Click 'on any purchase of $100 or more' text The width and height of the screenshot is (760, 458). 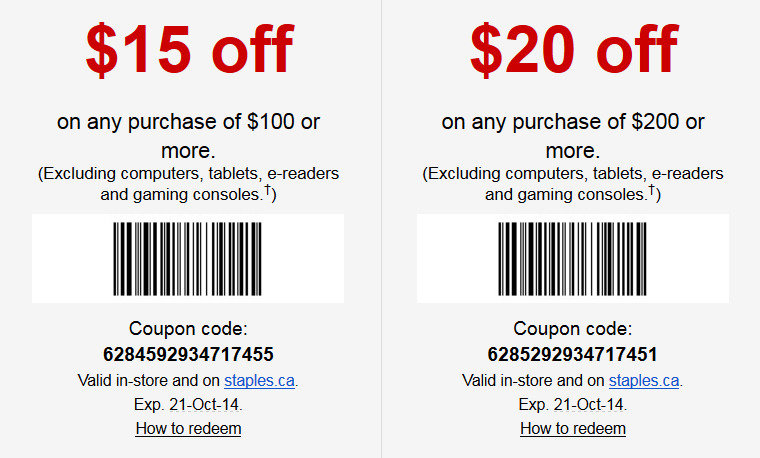coord(188,136)
